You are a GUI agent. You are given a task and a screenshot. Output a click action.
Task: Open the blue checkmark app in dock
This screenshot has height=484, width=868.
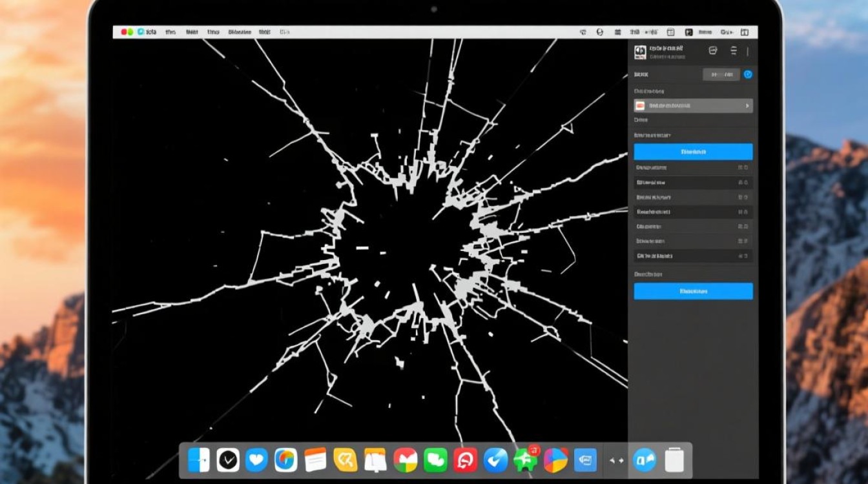(495, 460)
